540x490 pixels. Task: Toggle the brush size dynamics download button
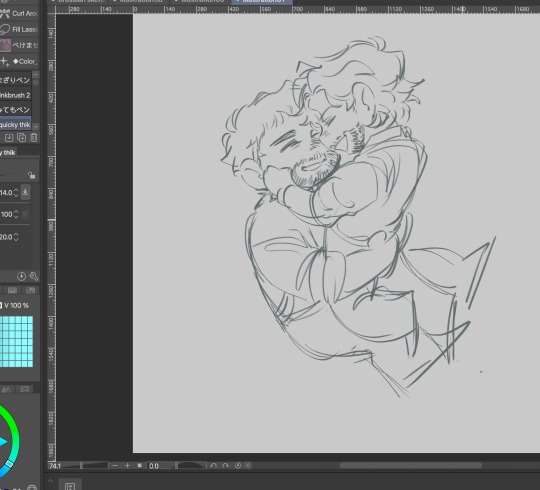pyautogui.click(x=25, y=192)
